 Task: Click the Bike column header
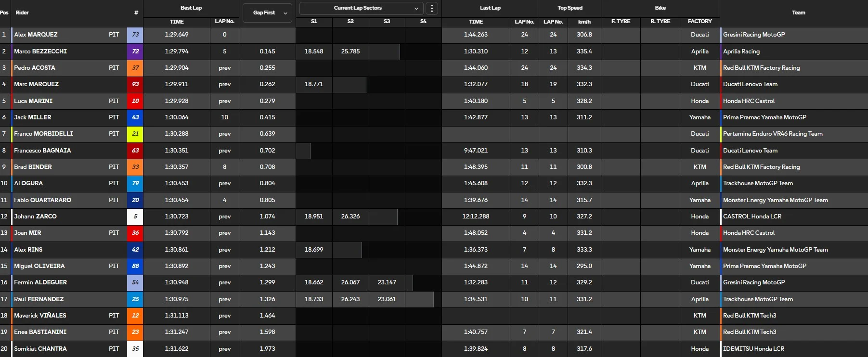661,8
